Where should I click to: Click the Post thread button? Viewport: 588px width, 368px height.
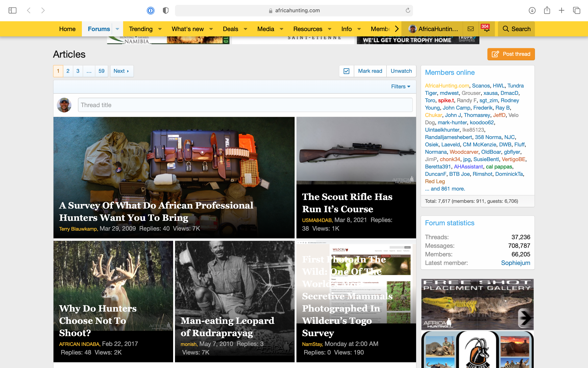[x=511, y=54]
